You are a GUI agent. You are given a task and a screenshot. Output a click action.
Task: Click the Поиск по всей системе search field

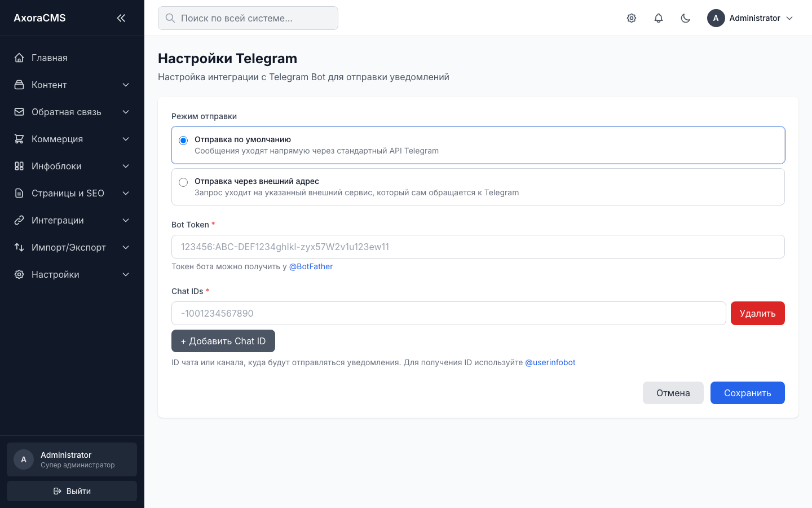248,18
